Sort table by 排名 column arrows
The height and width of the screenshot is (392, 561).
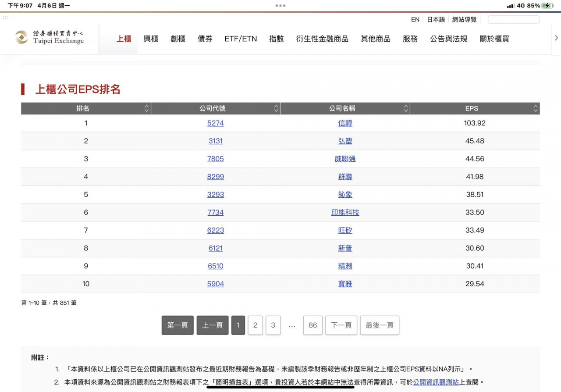(146, 108)
